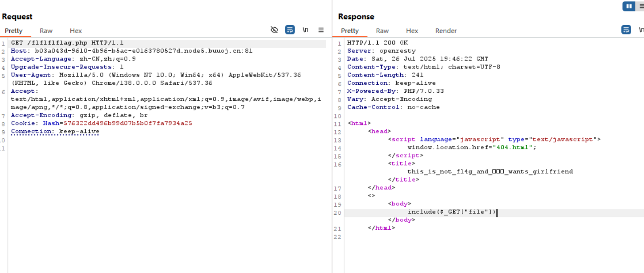This screenshot has width=644, height=273.
Task: Open the Response Render tab
Action: (446, 31)
